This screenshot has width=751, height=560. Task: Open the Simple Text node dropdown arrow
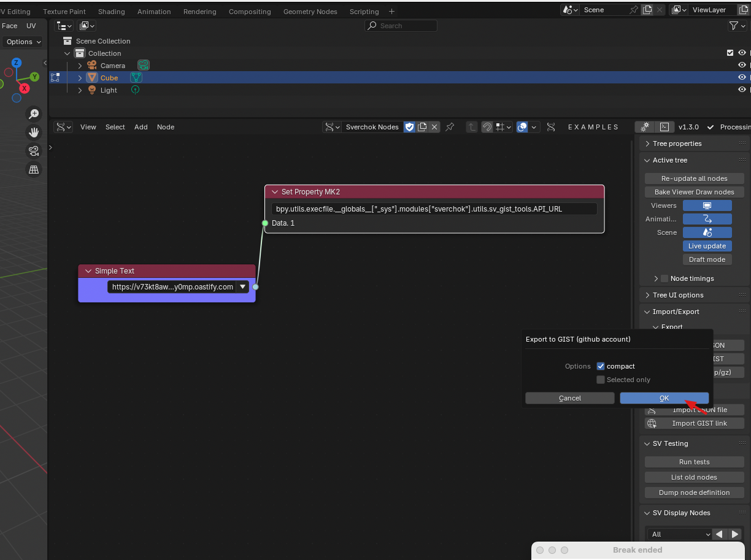243,286
